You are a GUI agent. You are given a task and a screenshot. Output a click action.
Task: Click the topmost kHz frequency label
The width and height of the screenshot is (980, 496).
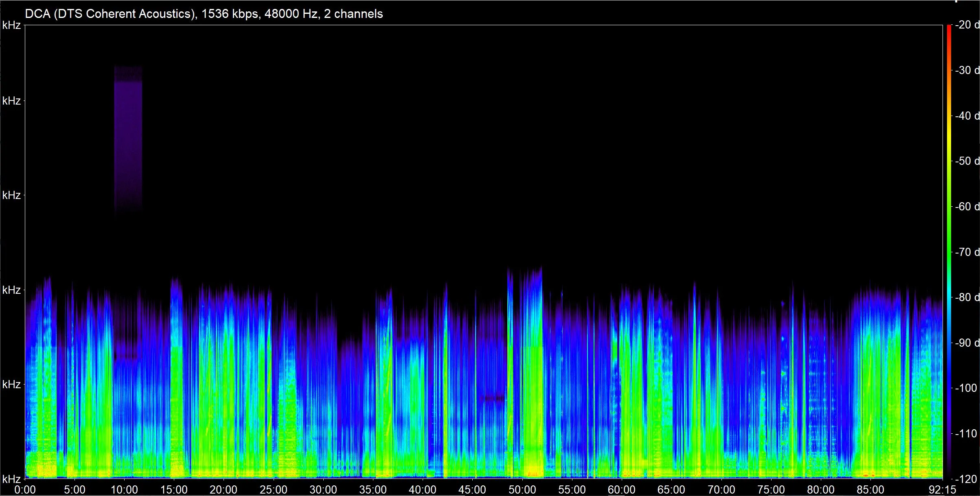(11, 25)
